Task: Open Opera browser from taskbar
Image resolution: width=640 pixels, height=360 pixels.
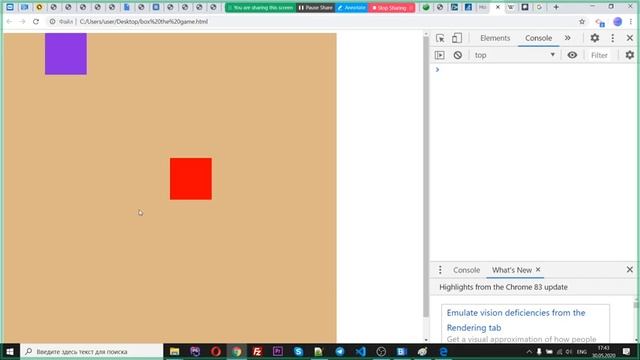Action: tap(216, 351)
